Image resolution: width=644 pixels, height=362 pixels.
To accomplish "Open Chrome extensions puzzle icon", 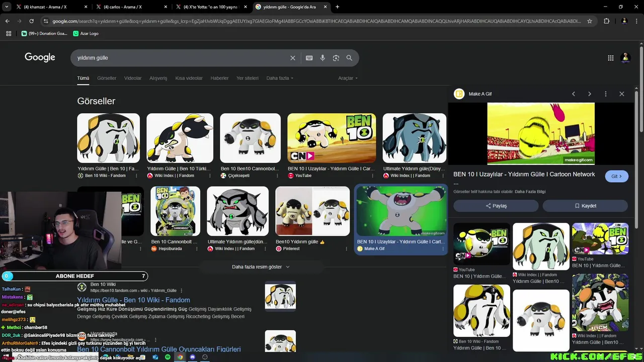I will click(x=606, y=21).
